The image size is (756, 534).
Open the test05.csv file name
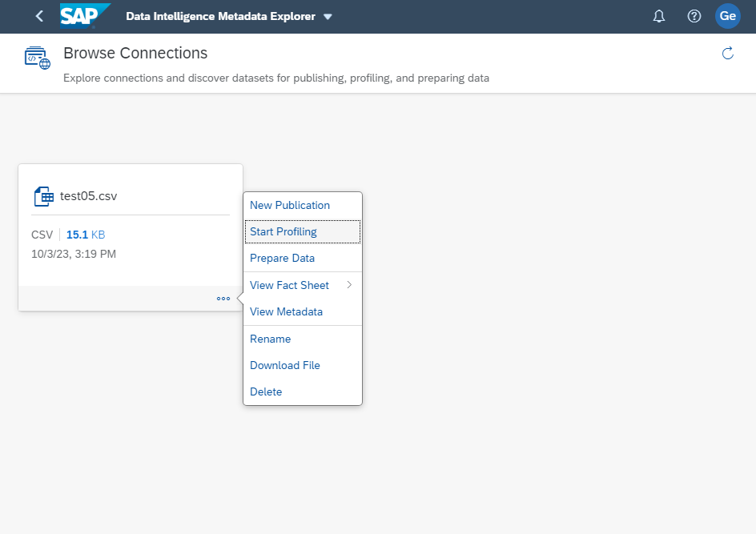[88, 196]
